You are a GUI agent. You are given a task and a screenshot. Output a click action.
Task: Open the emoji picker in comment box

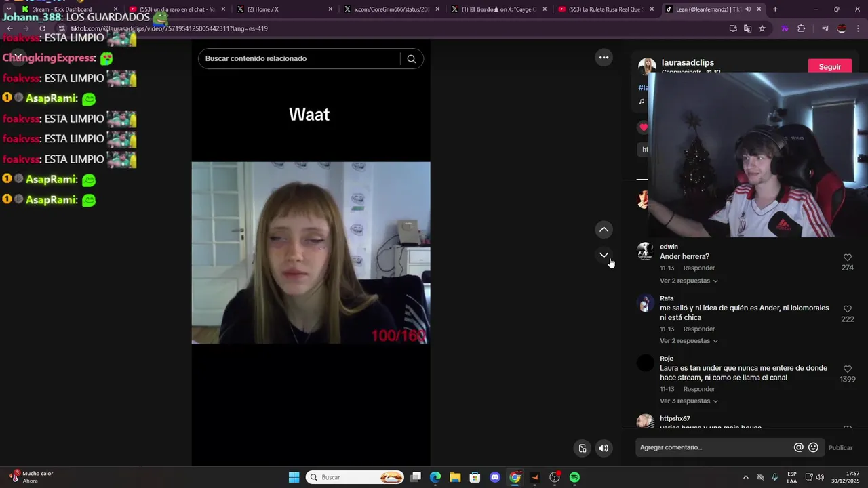(x=813, y=447)
